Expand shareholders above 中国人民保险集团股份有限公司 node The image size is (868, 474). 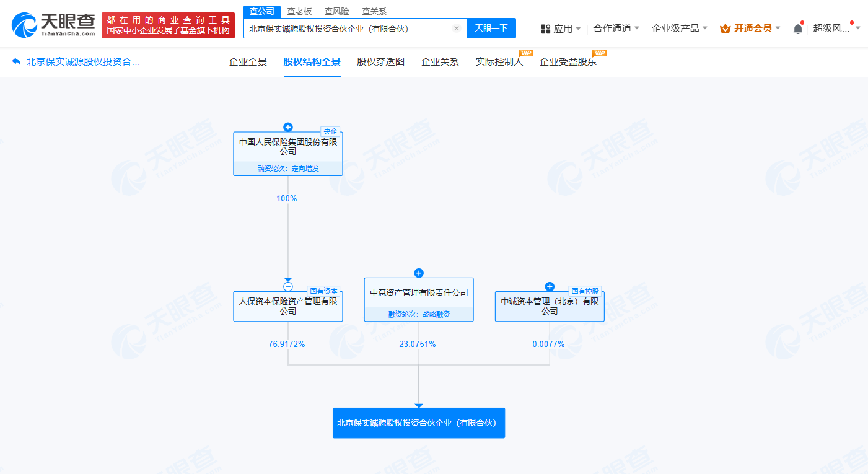click(288, 126)
